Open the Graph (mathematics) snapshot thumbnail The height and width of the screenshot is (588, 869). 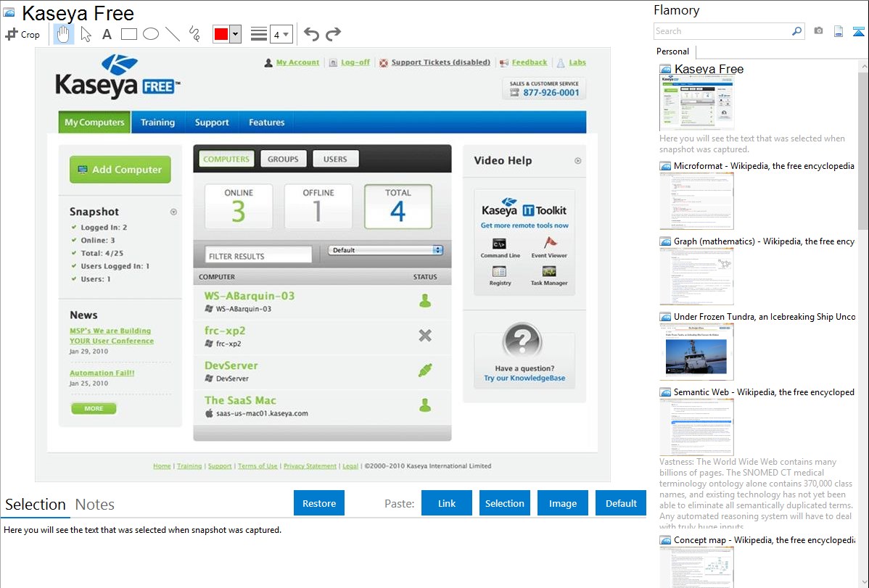pyautogui.click(x=696, y=276)
